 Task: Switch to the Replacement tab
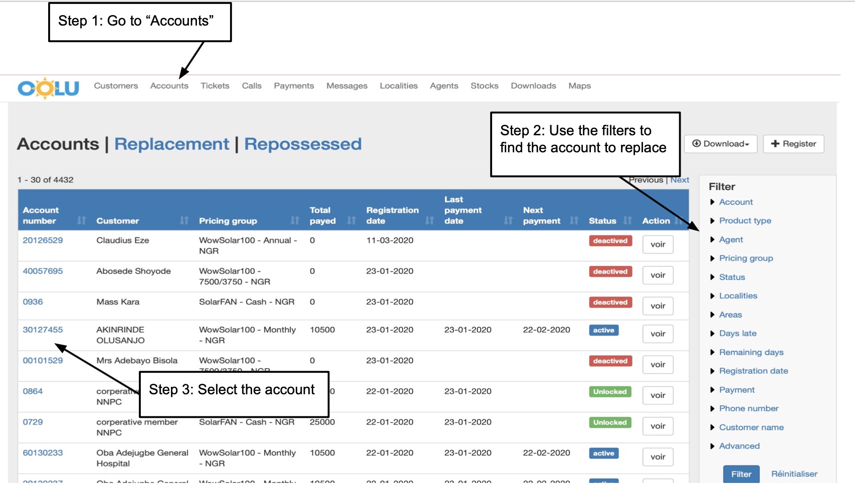point(171,144)
